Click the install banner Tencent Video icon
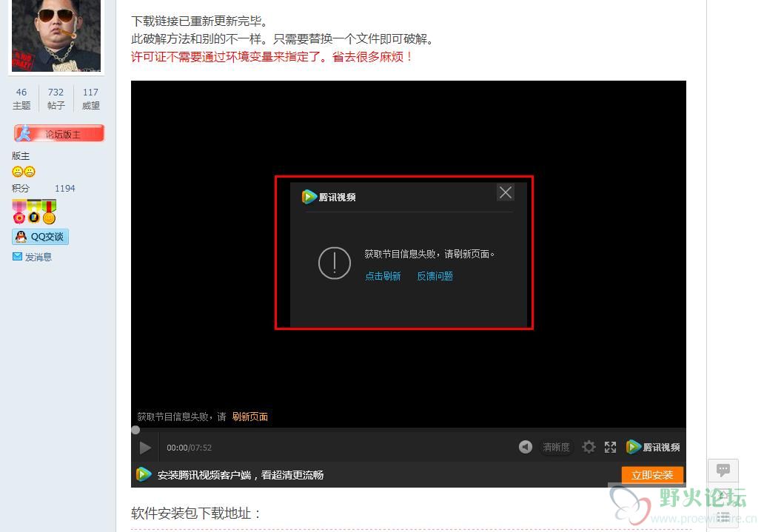Screen dimensions: 764x532 click(144, 474)
